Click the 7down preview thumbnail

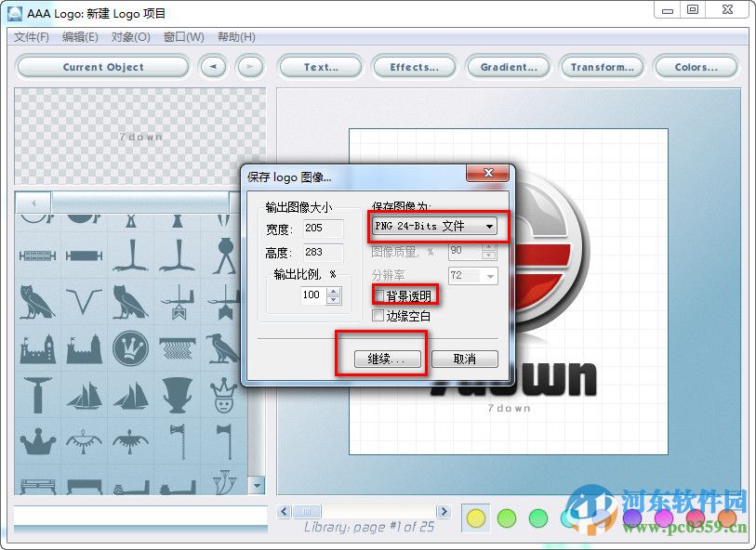140,137
